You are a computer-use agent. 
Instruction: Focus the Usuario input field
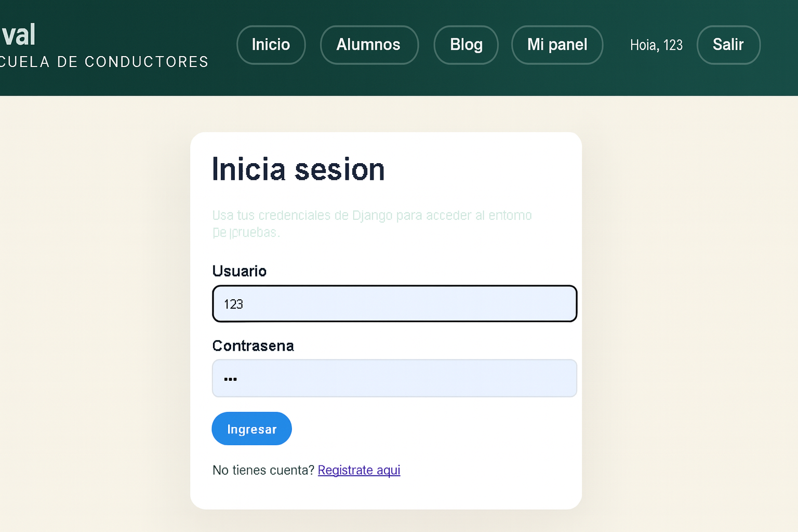[394, 304]
